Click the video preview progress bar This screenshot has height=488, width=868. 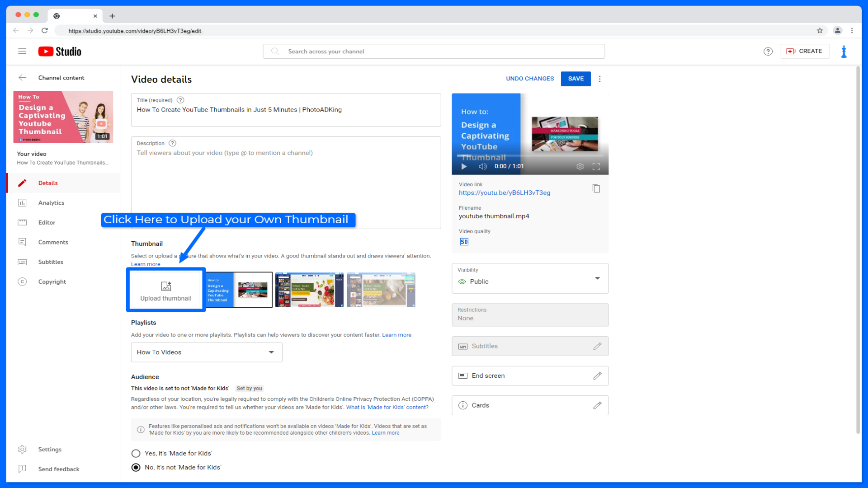tap(530, 156)
